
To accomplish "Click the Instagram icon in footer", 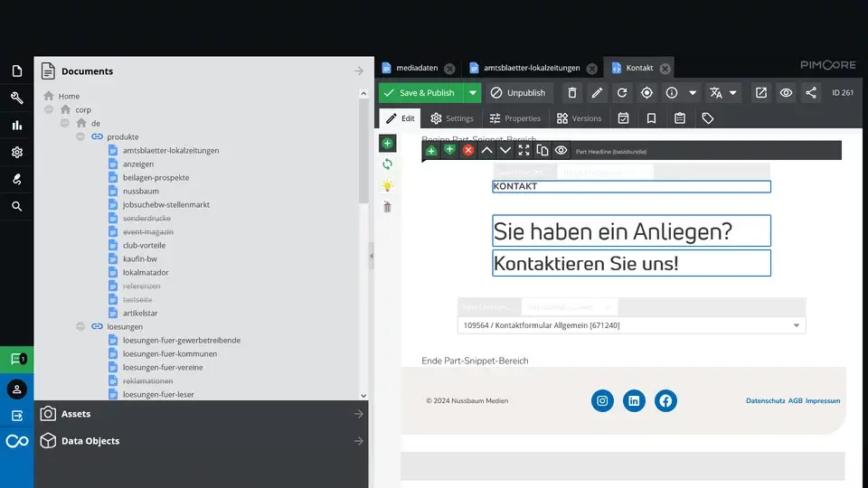I will 602,400.
